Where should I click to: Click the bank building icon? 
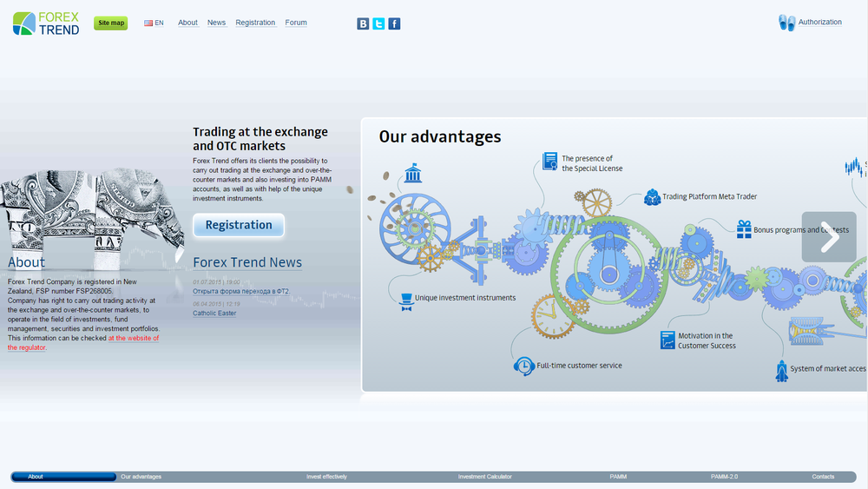[413, 173]
